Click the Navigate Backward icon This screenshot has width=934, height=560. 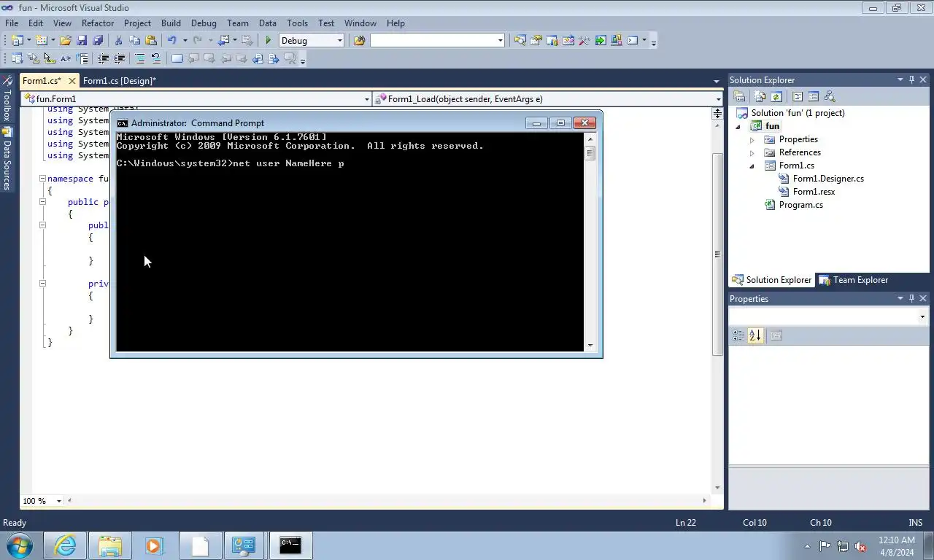click(224, 41)
